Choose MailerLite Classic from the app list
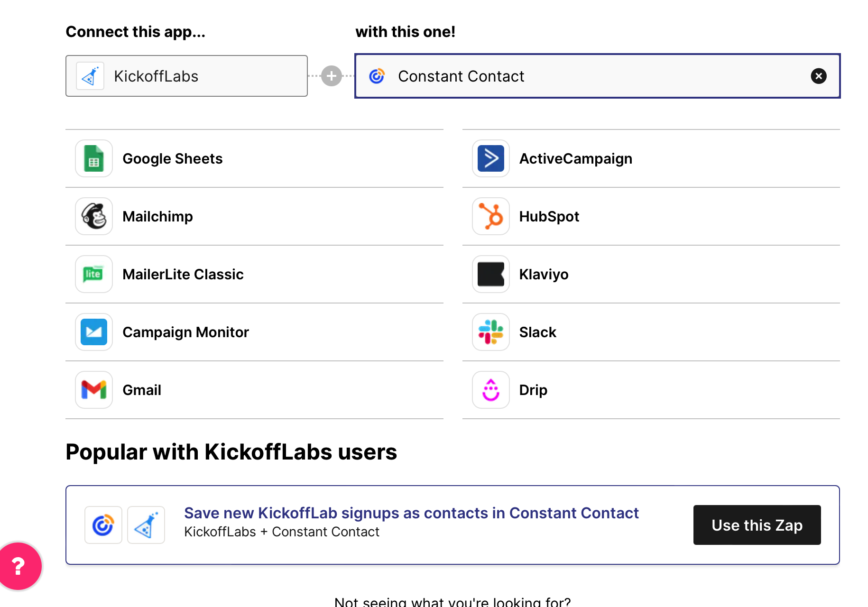Image resolution: width=868 pixels, height=607 pixels. (254, 274)
